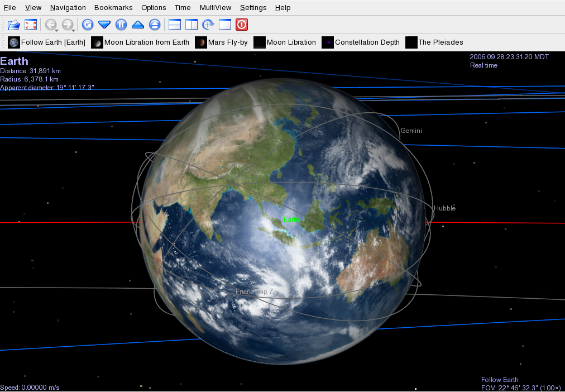Screen dimensions: 565x392
Task: Click the Follow Earth status text
Action: (500, 380)
